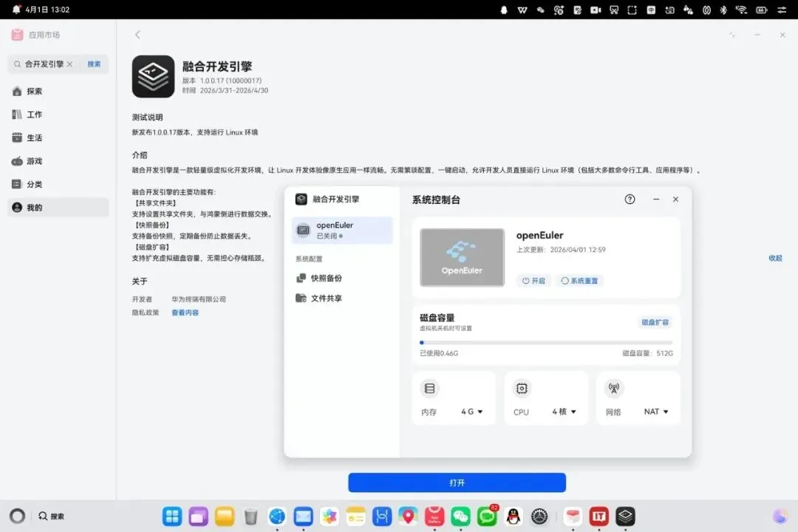Open Settings gear in the dock
Viewport: 798px width, 532px height.
(x=539, y=516)
